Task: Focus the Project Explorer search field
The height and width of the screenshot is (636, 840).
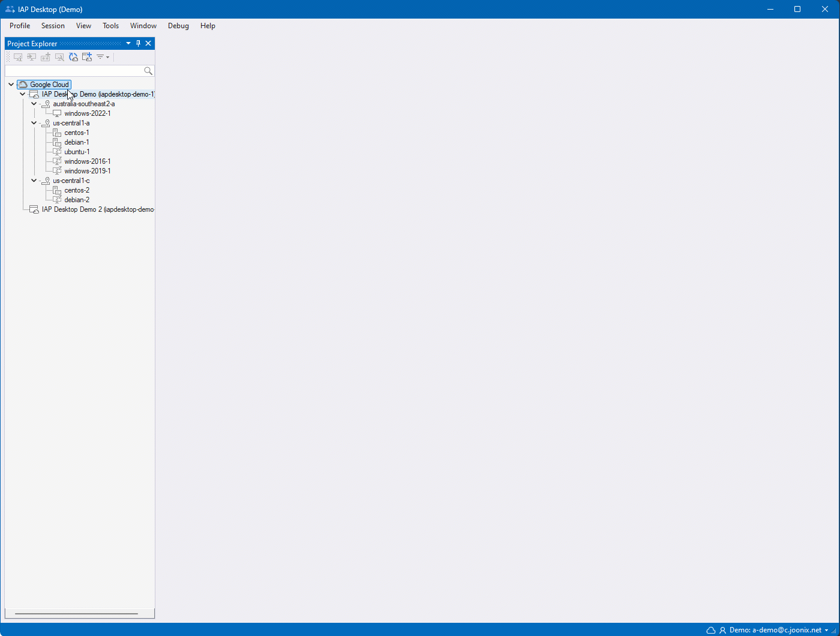Action: (x=74, y=71)
